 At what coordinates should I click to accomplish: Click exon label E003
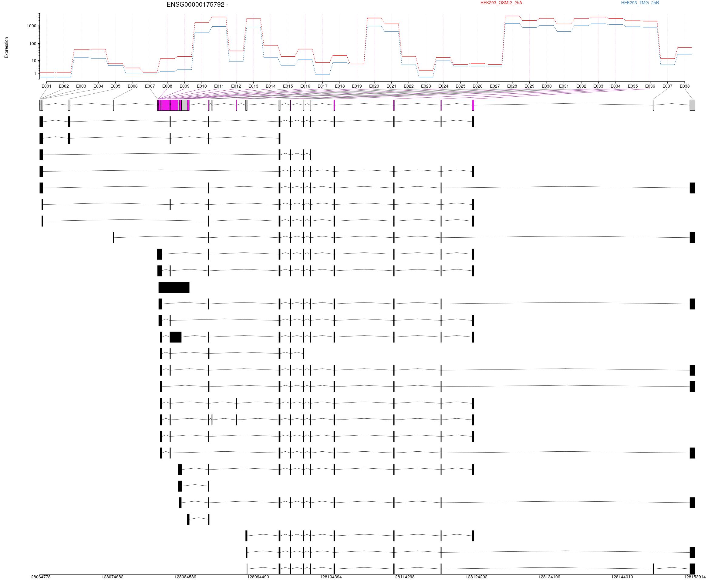[x=81, y=86]
